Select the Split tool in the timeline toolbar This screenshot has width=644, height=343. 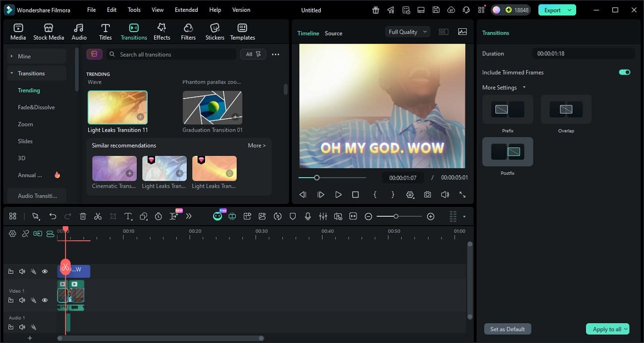coord(98,216)
